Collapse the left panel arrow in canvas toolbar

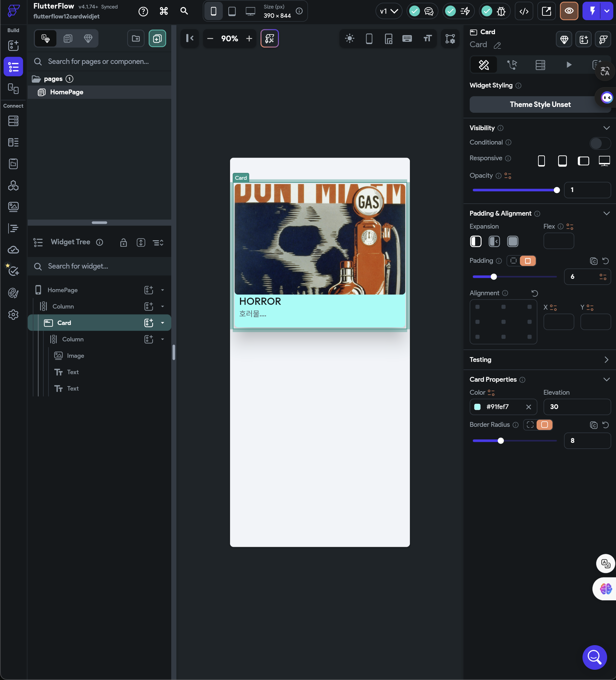click(x=190, y=38)
